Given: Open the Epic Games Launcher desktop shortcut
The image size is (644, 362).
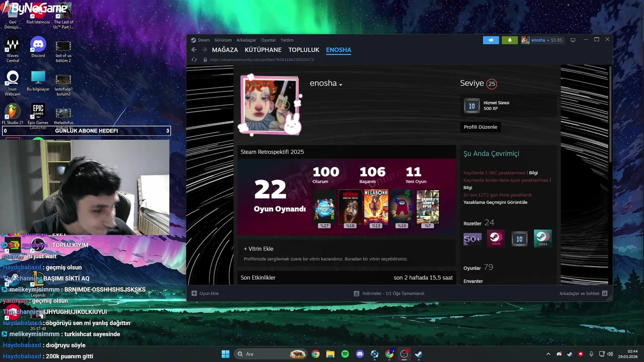Looking at the screenshot, I should point(38,116).
